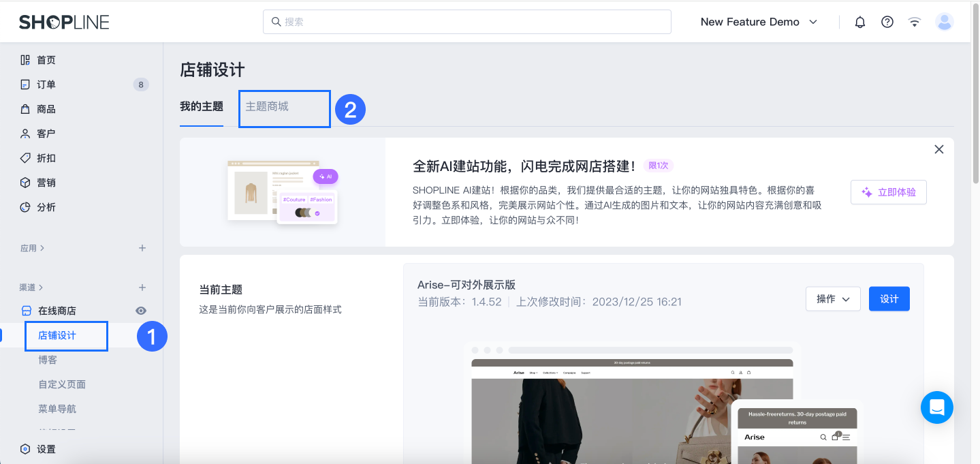Open the help question mark icon
The width and height of the screenshot is (980, 464).
[887, 21]
